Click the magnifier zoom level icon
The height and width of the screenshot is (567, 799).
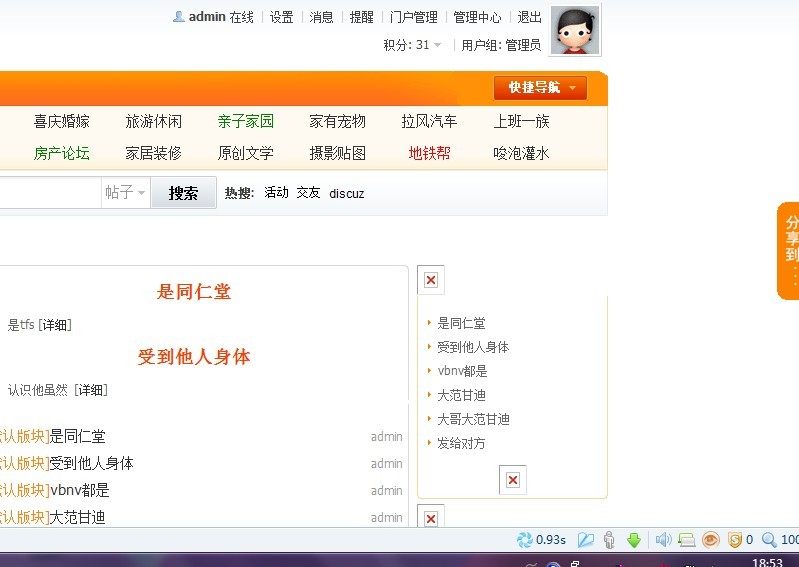(769, 539)
